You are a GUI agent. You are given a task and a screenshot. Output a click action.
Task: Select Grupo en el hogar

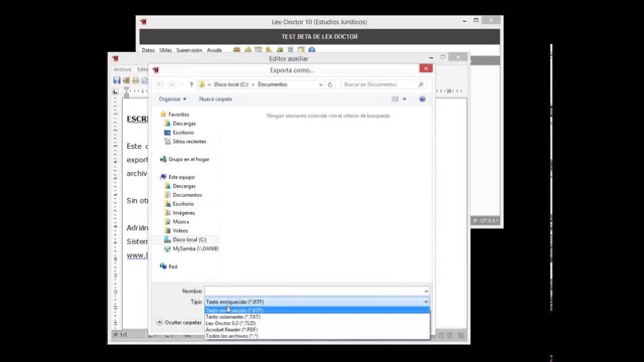(x=185, y=159)
